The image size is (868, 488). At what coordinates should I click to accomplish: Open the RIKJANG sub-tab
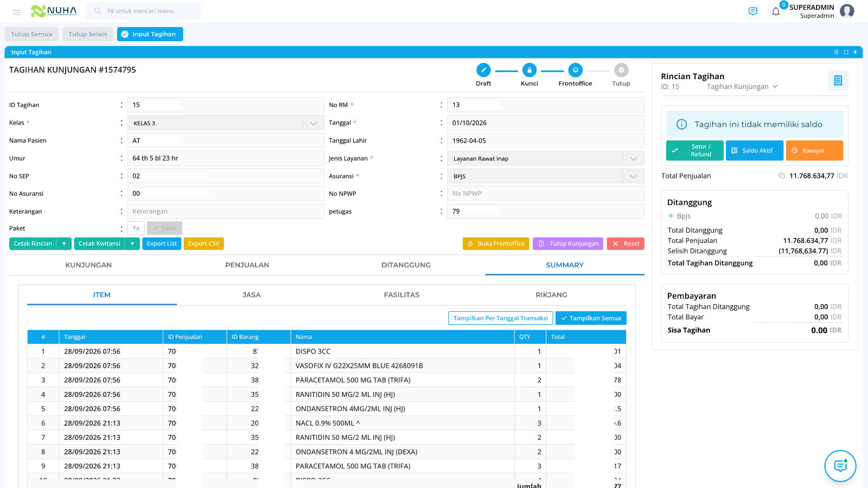(551, 295)
